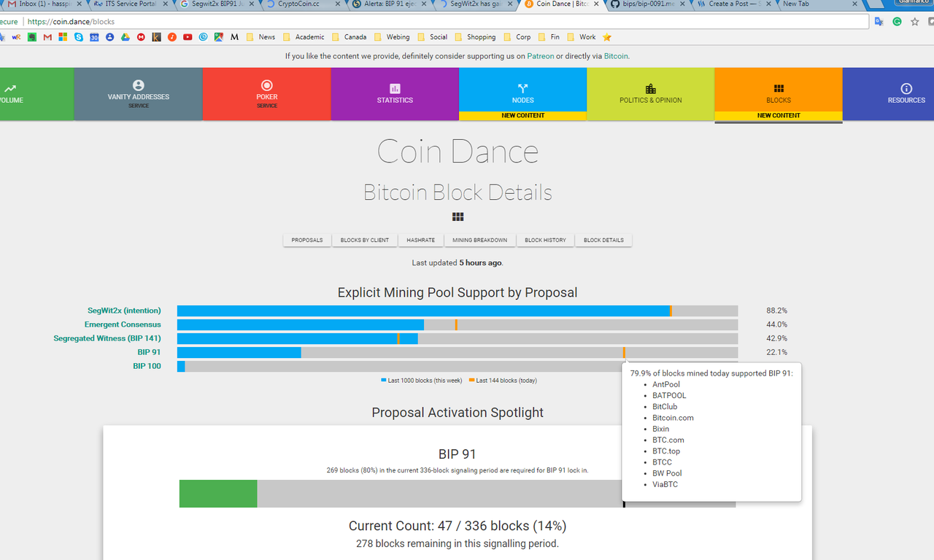Open the Social bookmarks folder

(432, 37)
